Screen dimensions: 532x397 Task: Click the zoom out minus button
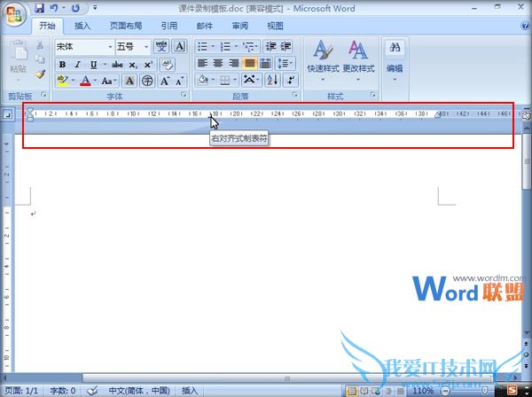click(445, 391)
